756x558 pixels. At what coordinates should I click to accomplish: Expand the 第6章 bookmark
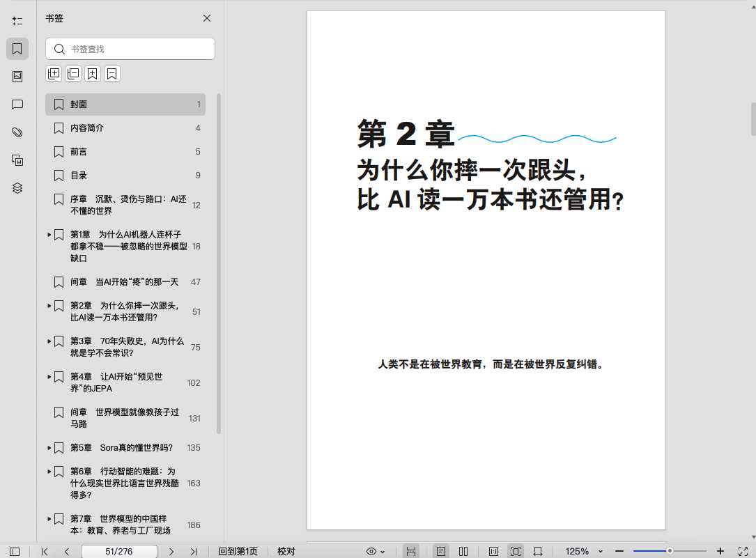pyautogui.click(x=49, y=471)
